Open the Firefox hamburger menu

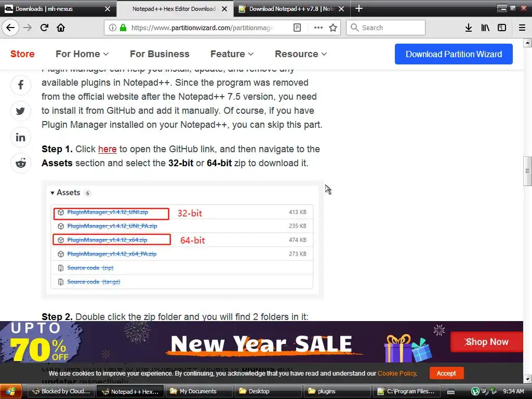pos(522,28)
